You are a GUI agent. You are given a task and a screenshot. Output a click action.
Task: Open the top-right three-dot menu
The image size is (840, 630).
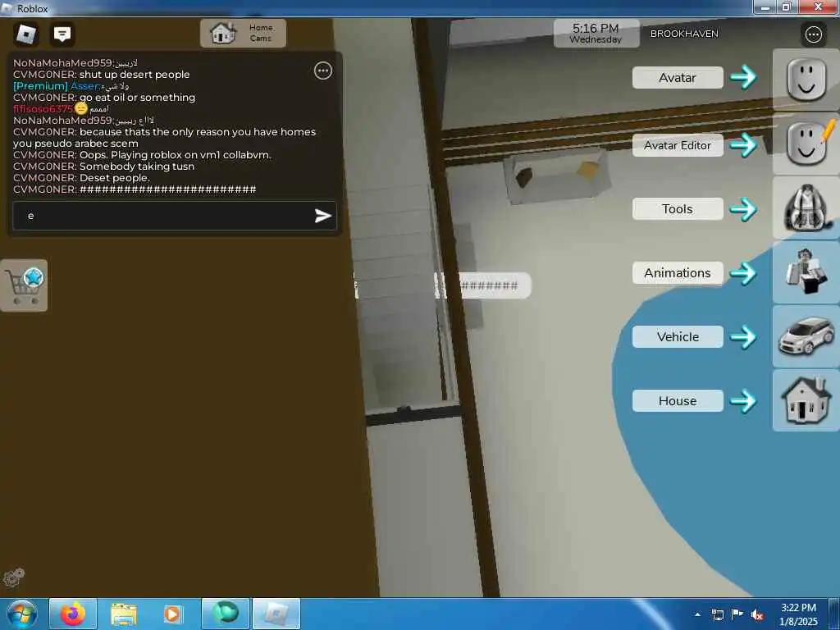click(813, 34)
